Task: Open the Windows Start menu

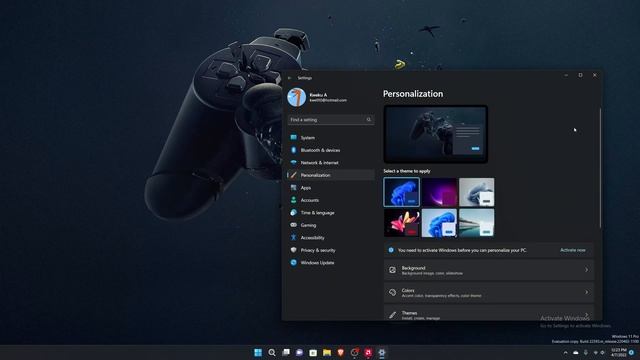Action: point(258,352)
